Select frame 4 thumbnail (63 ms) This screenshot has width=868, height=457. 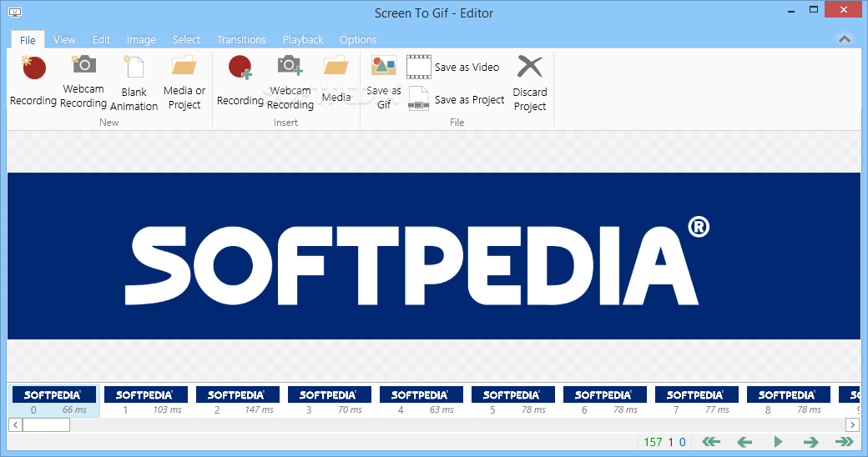[421, 401]
